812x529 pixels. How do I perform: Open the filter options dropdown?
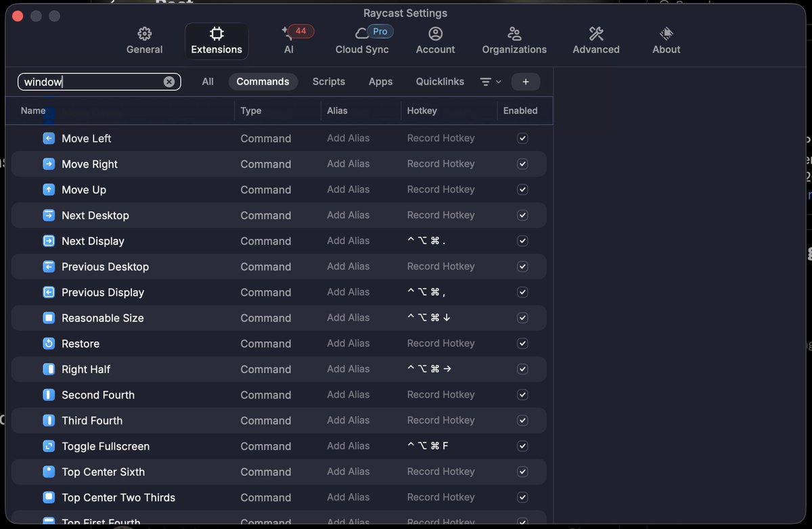click(x=491, y=82)
